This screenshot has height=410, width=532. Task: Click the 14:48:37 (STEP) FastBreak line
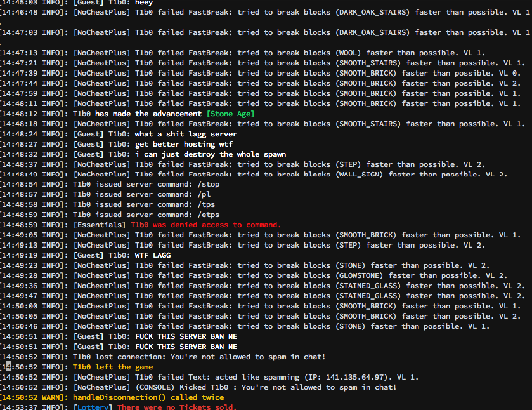click(243, 165)
